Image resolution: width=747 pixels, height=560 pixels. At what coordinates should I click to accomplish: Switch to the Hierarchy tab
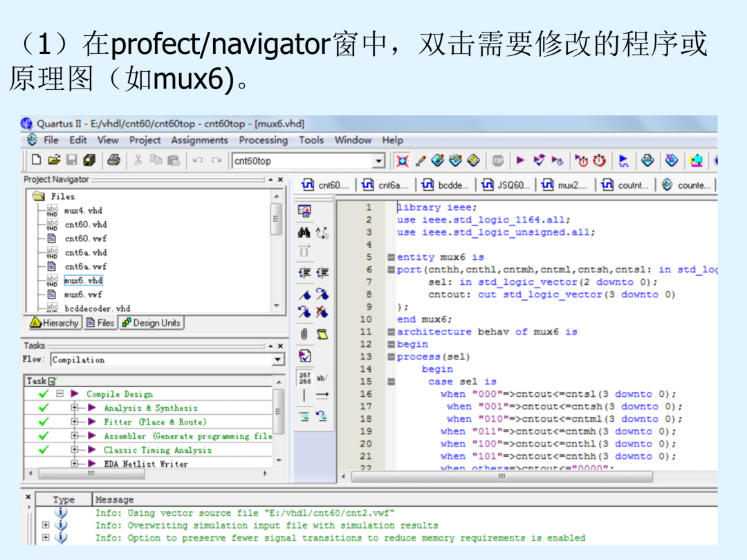pyautogui.click(x=55, y=323)
